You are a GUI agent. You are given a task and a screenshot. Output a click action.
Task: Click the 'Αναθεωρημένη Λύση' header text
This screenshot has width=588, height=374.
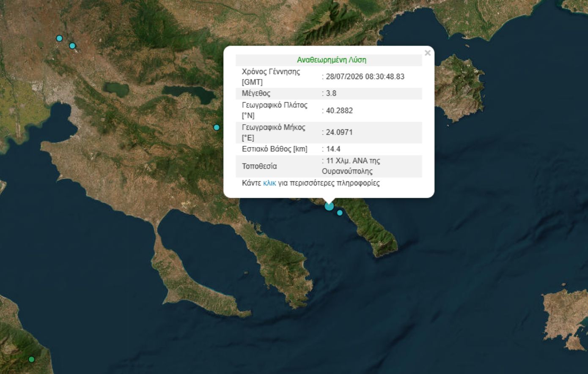coord(332,60)
